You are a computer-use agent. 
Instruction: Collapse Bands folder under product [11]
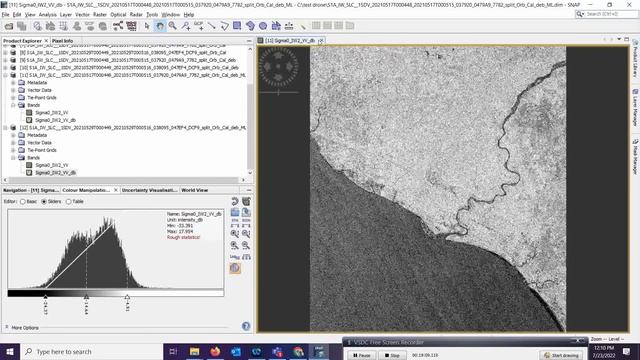pyautogui.click(x=13, y=105)
